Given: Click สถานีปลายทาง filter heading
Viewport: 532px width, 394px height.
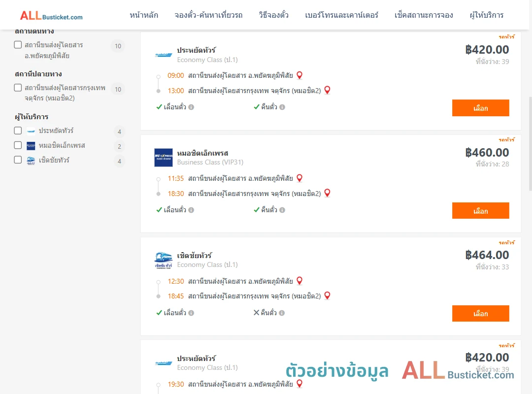Looking at the screenshot, I should [x=38, y=74].
